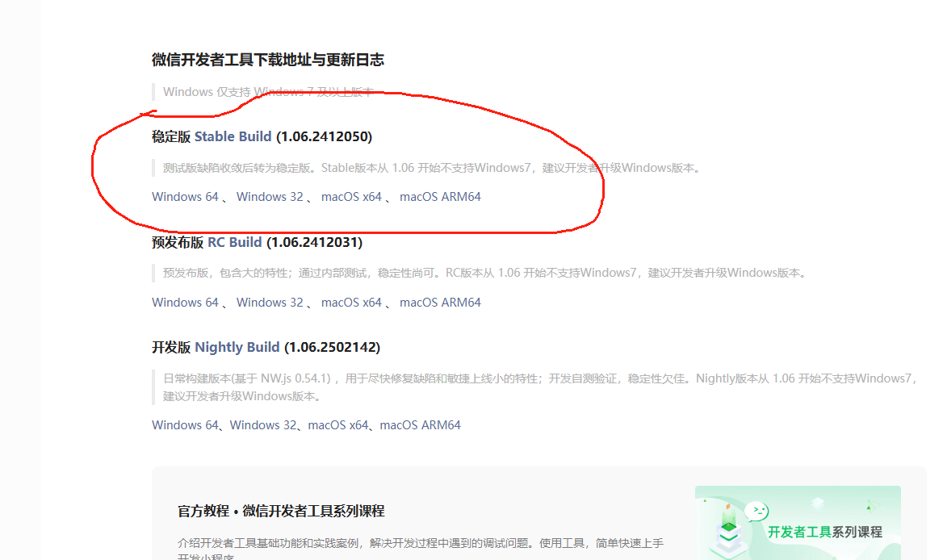943x560 pixels.
Task: Download RC Build for Windows 32
Action: tap(270, 303)
